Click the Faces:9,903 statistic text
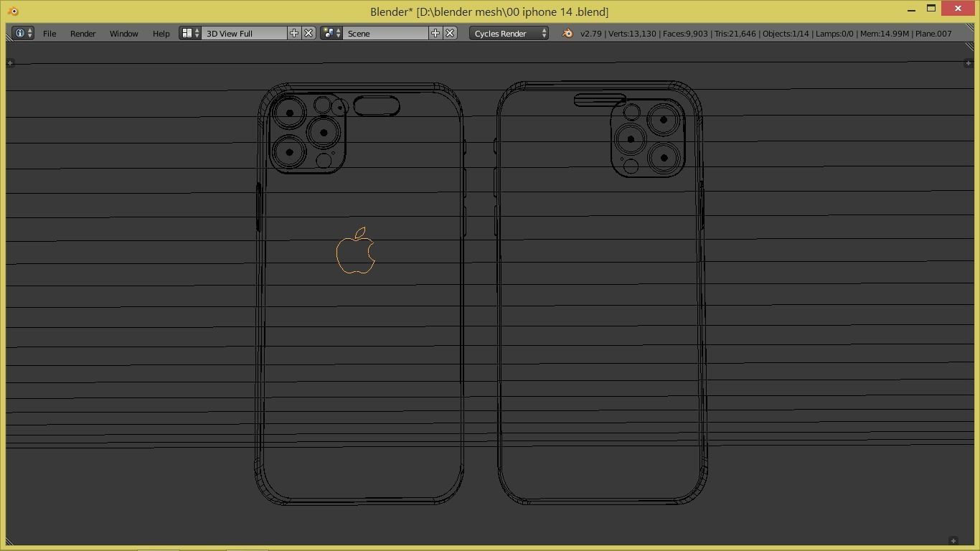Image resolution: width=980 pixels, height=551 pixels. 685,34
